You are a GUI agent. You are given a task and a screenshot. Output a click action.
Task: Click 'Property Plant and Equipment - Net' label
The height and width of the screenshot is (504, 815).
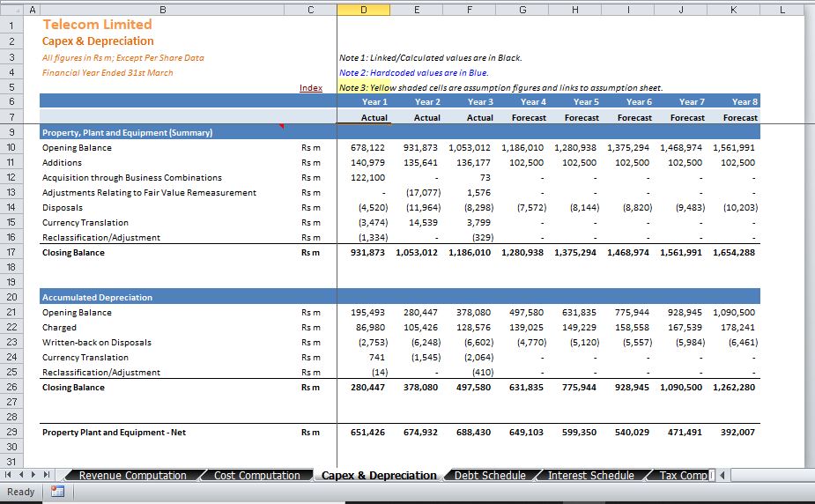pos(114,432)
